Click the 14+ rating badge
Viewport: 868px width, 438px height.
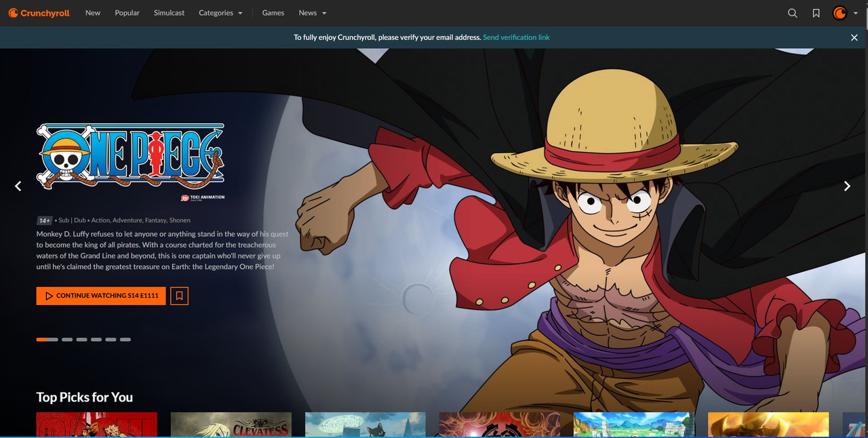pyautogui.click(x=45, y=220)
